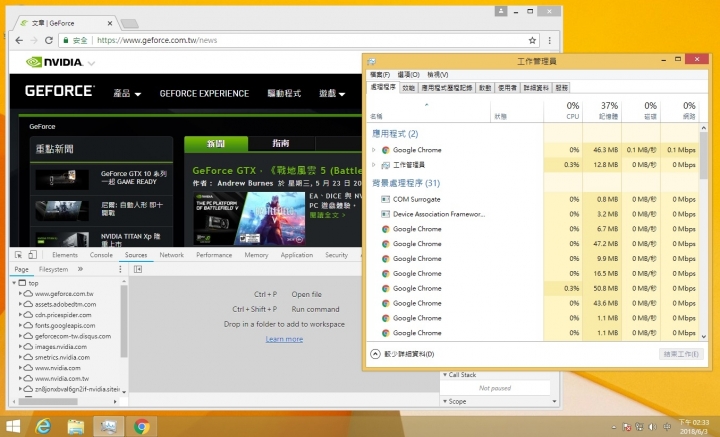Close the GeForce tab with its X
The width and height of the screenshot is (720, 437).
110,23
